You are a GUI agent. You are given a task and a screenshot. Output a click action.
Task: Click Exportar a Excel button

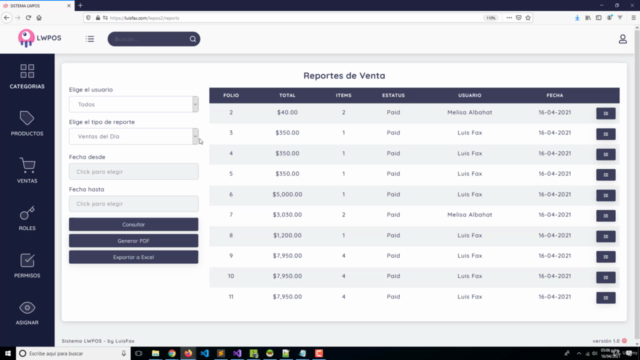[133, 257]
